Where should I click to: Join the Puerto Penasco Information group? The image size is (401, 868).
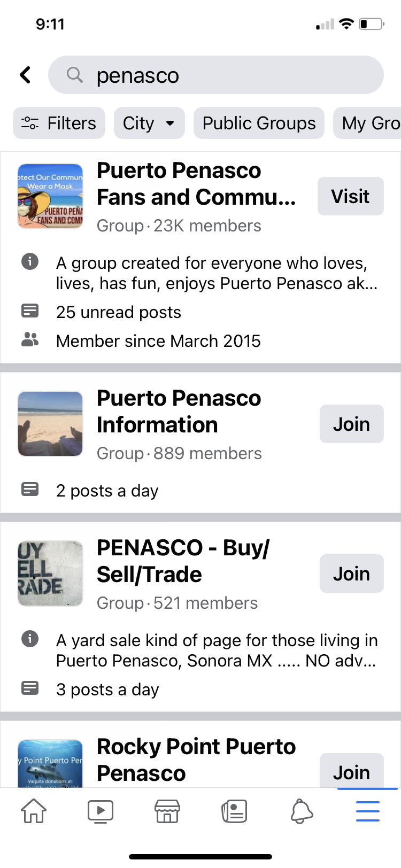[352, 424]
